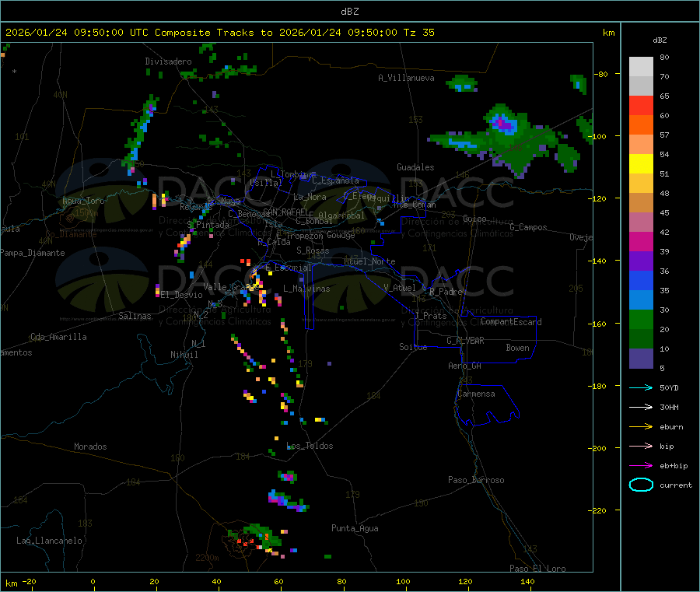This screenshot has width=700, height=592.
Task: Click the light gray 70 dBZ swatch
Action: click(641, 86)
